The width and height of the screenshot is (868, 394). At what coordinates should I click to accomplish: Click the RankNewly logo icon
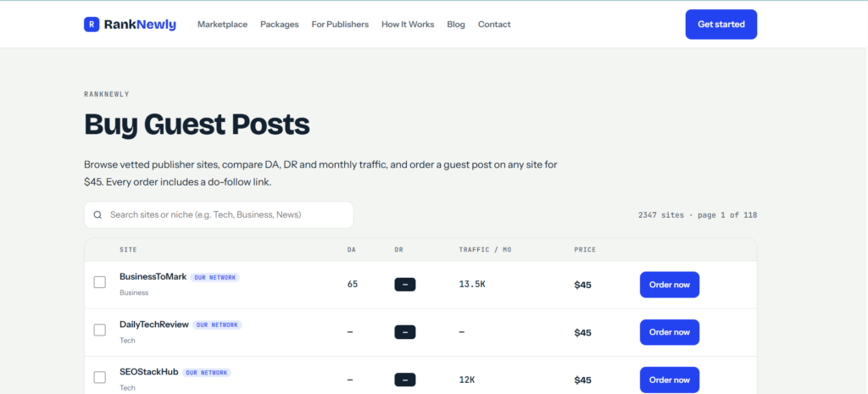click(92, 25)
